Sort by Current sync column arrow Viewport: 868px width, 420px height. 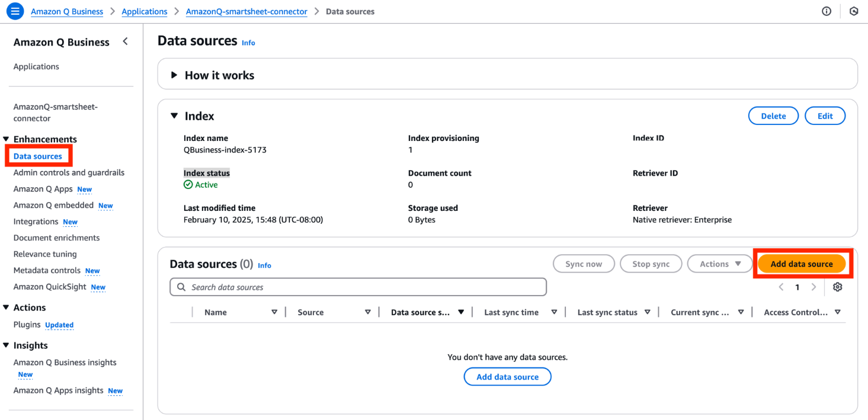pyautogui.click(x=741, y=312)
